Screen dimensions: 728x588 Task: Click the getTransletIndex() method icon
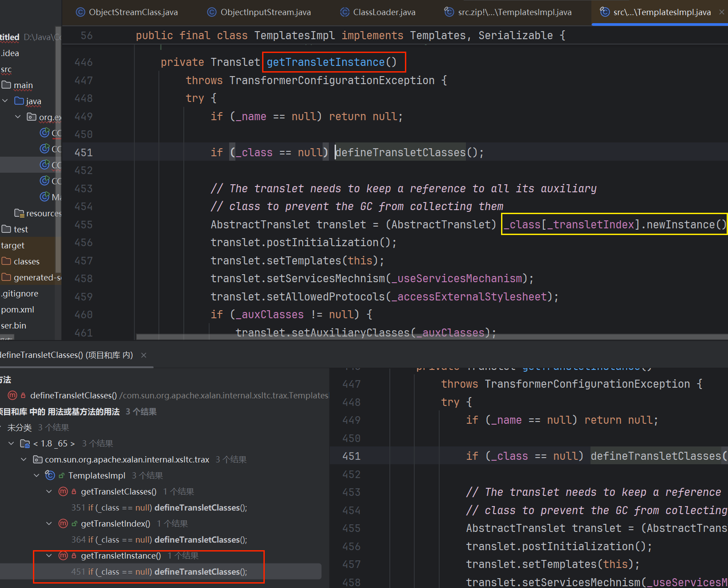(x=63, y=523)
